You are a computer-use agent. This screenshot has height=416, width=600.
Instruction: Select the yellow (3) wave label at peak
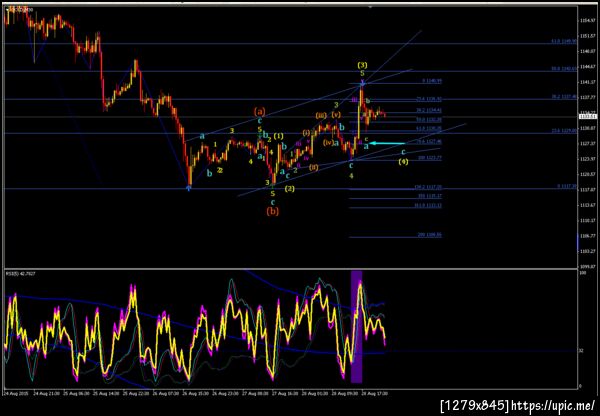pos(362,65)
